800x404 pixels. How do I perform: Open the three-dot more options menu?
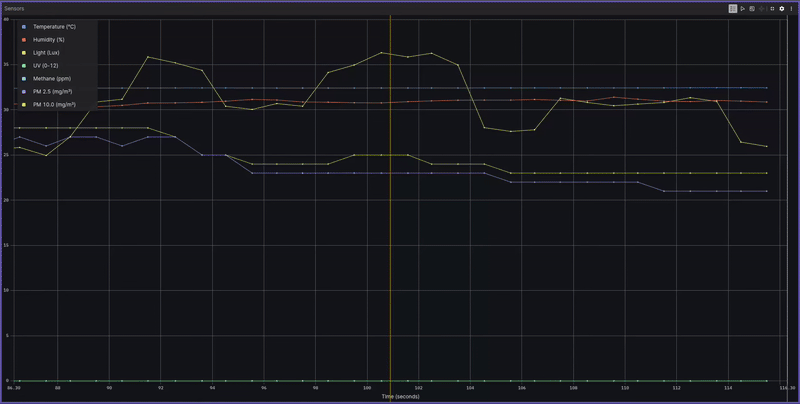click(x=792, y=8)
